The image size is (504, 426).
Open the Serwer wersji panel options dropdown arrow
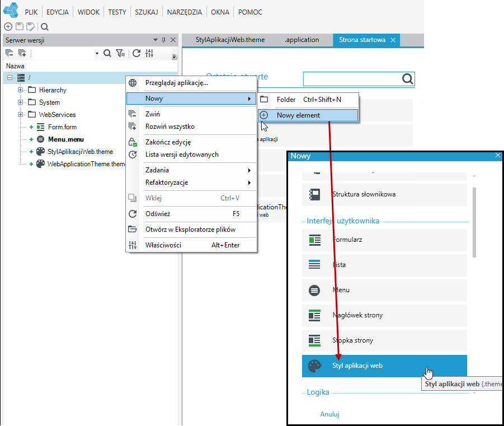156,40
